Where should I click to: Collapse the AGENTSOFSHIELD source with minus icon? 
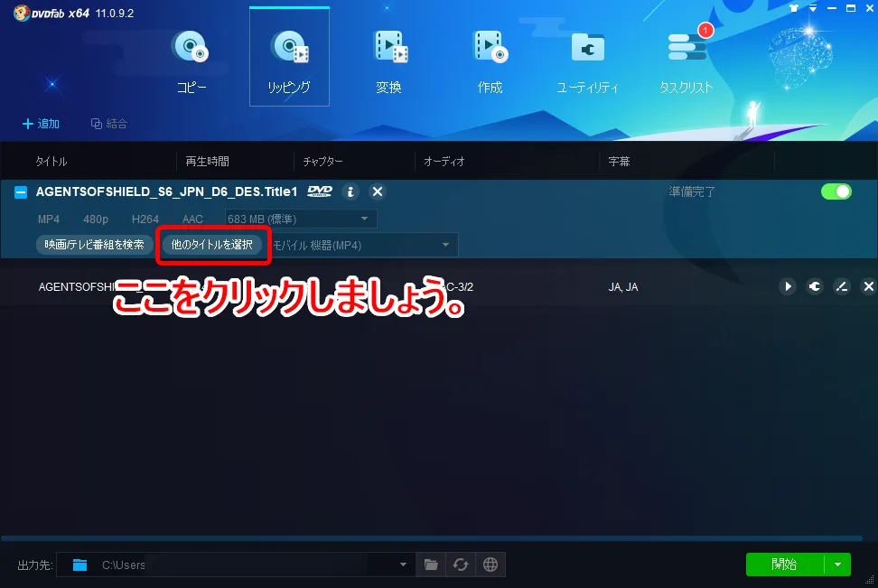coord(20,192)
